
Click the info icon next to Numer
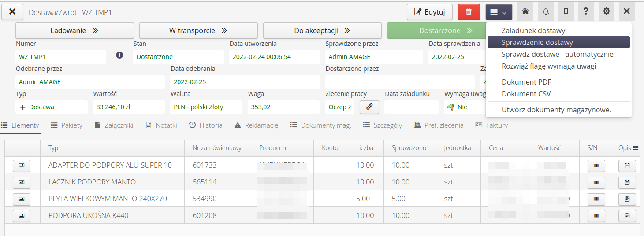(119, 55)
